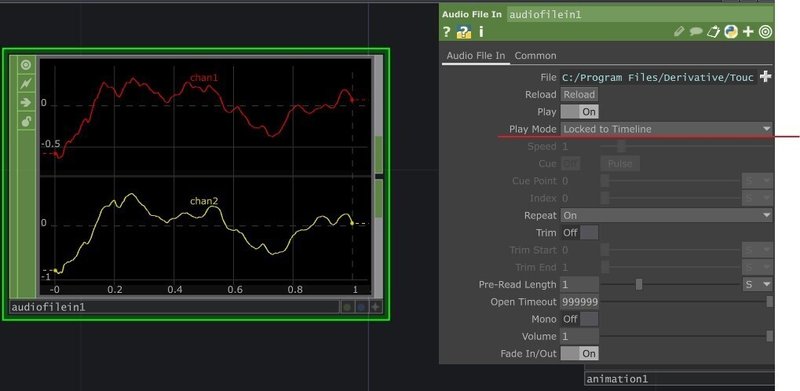
Task: Expand the Repeat dropdown menu
Action: pyautogui.click(x=667, y=215)
